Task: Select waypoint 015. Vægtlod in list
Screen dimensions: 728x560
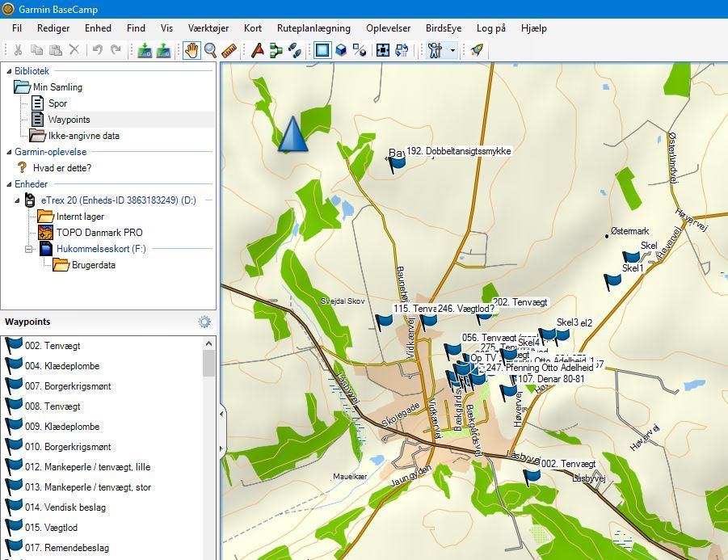Action: click(x=51, y=528)
